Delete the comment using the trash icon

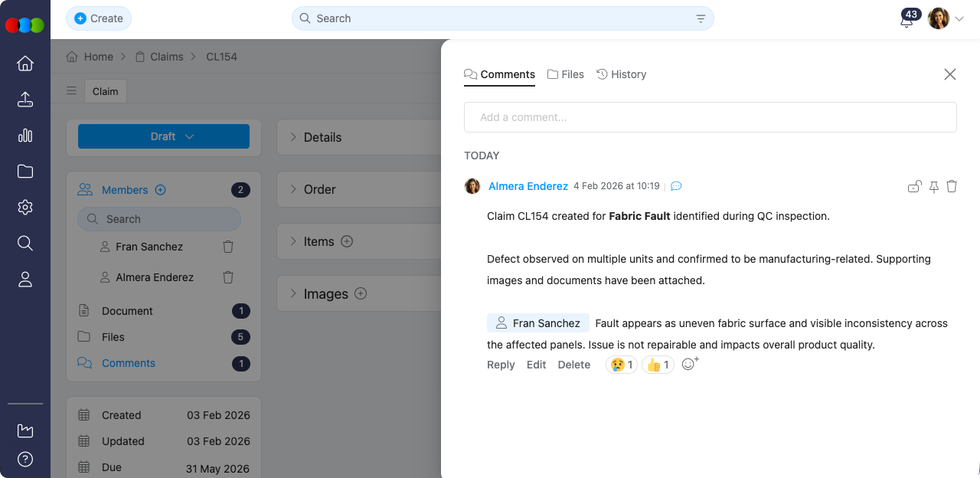pyautogui.click(x=952, y=186)
